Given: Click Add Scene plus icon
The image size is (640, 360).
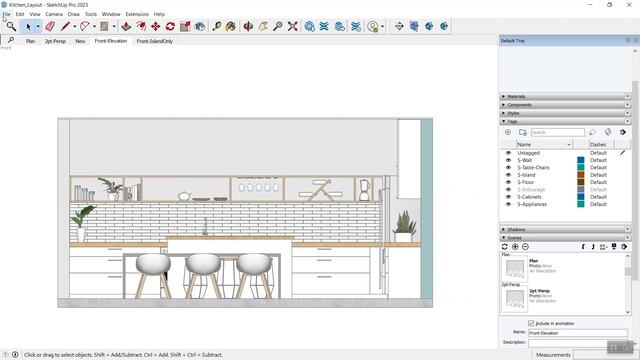Looking at the screenshot, I should [515, 247].
